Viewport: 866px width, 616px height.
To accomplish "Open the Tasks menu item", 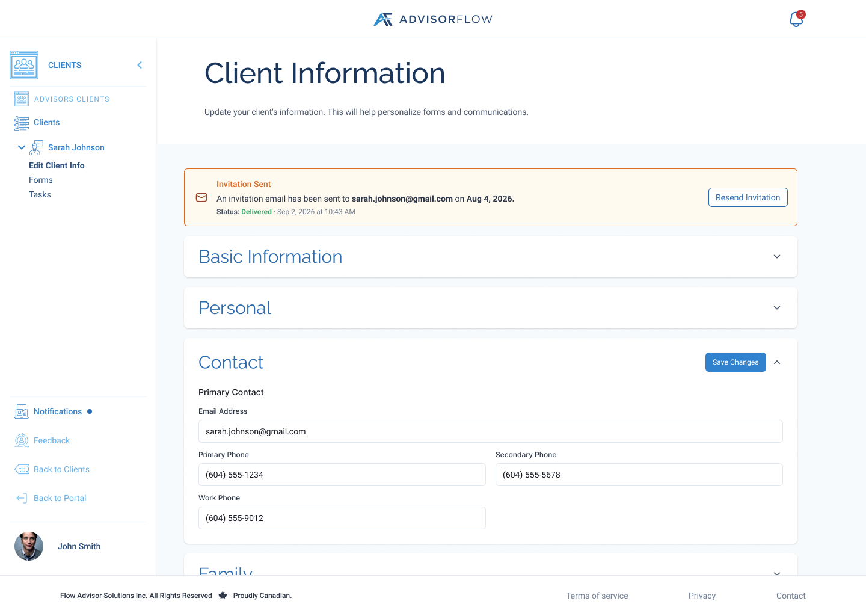I will pyautogui.click(x=40, y=194).
